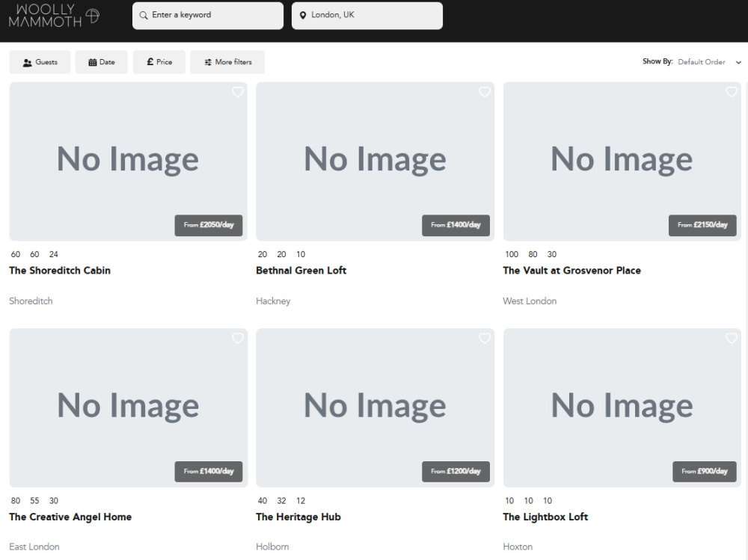748x560 pixels.
Task: Favorite The Heritage Hub heart icon
Action: pyautogui.click(x=485, y=338)
